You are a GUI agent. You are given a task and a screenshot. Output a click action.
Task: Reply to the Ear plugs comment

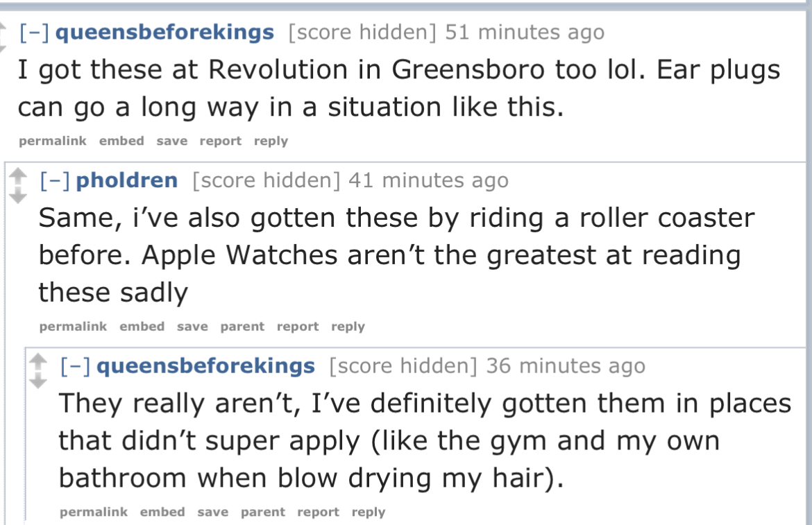click(271, 141)
